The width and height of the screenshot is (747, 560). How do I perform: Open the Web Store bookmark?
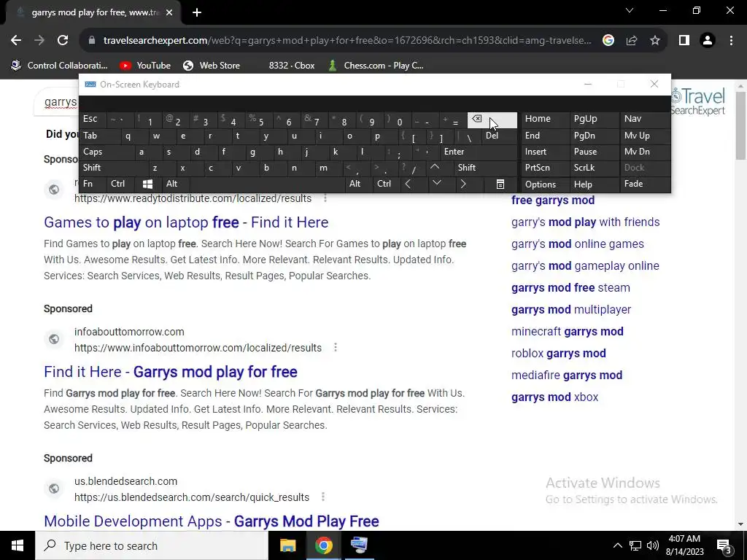[x=212, y=65]
